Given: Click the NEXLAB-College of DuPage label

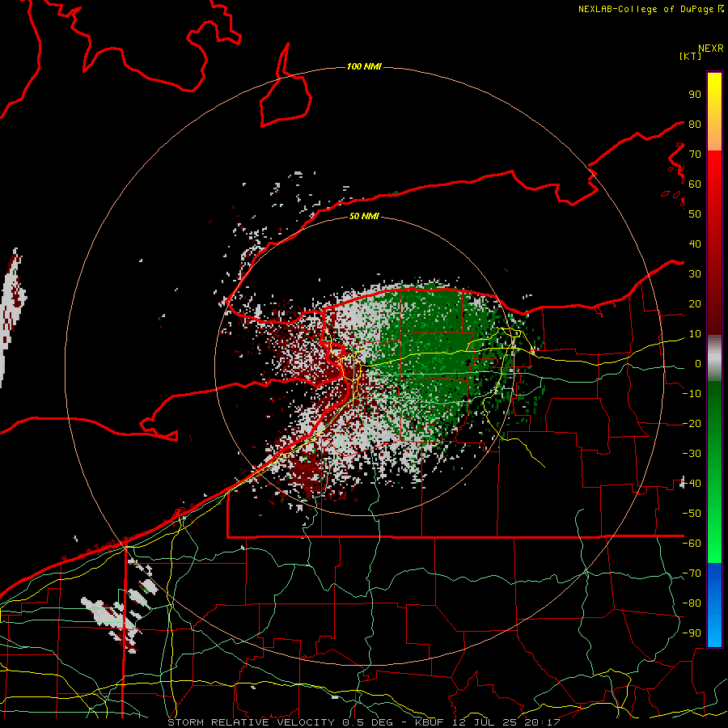Looking at the screenshot, I should tap(650, 9).
